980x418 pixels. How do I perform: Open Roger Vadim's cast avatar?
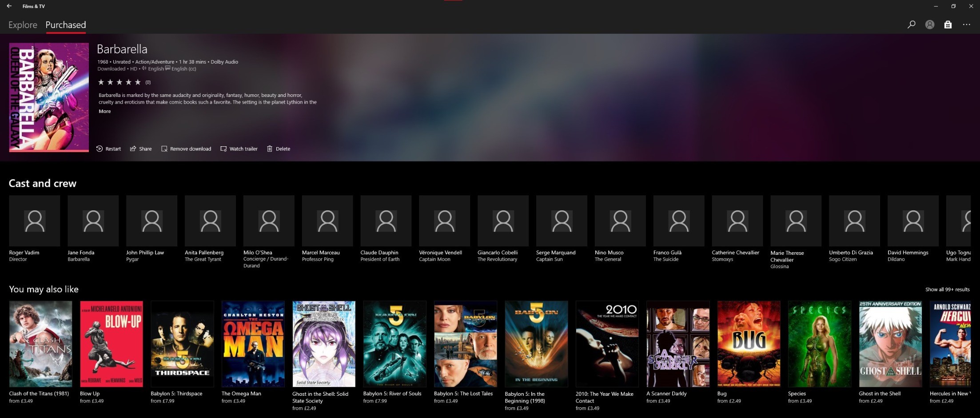pyautogui.click(x=34, y=221)
